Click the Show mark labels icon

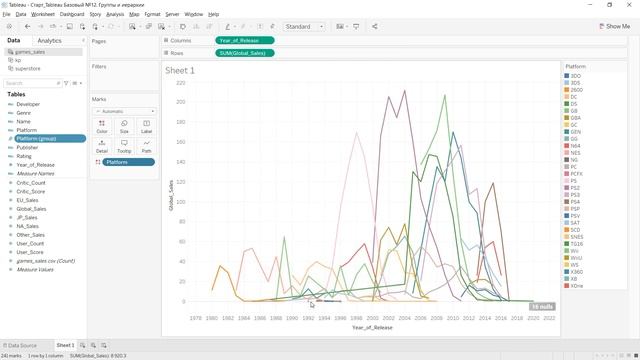point(260,27)
